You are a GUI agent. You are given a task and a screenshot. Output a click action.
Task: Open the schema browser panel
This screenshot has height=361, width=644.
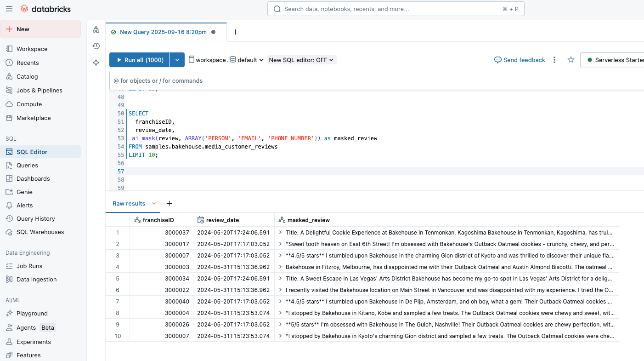coord(96,29)
